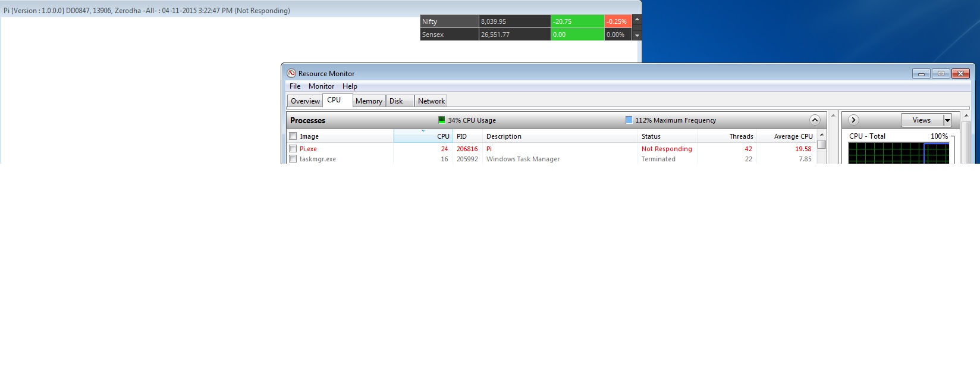
Task: Select the taskmgr.exe process name
Action: coord(318,159)
